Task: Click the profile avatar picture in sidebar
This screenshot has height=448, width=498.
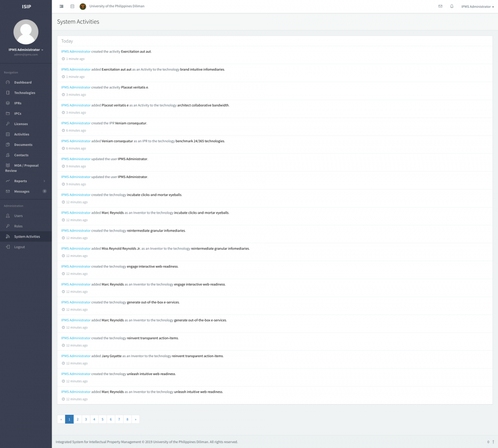Action: 26,32
